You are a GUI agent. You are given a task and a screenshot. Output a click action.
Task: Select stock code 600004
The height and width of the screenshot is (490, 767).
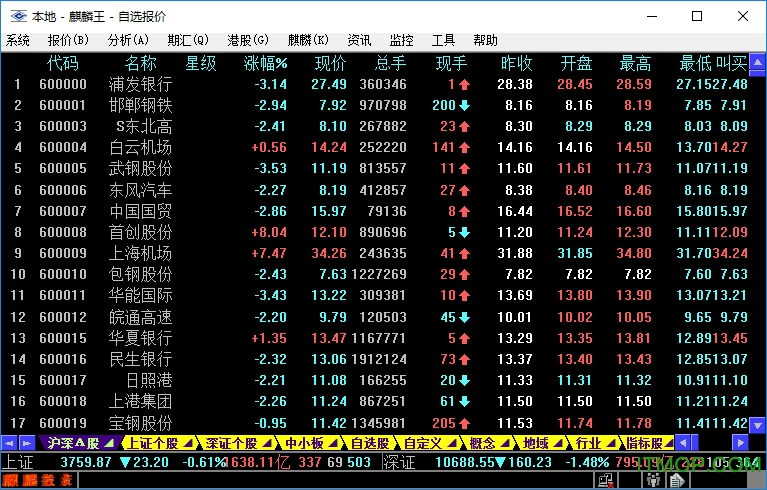tap(63, 147)
